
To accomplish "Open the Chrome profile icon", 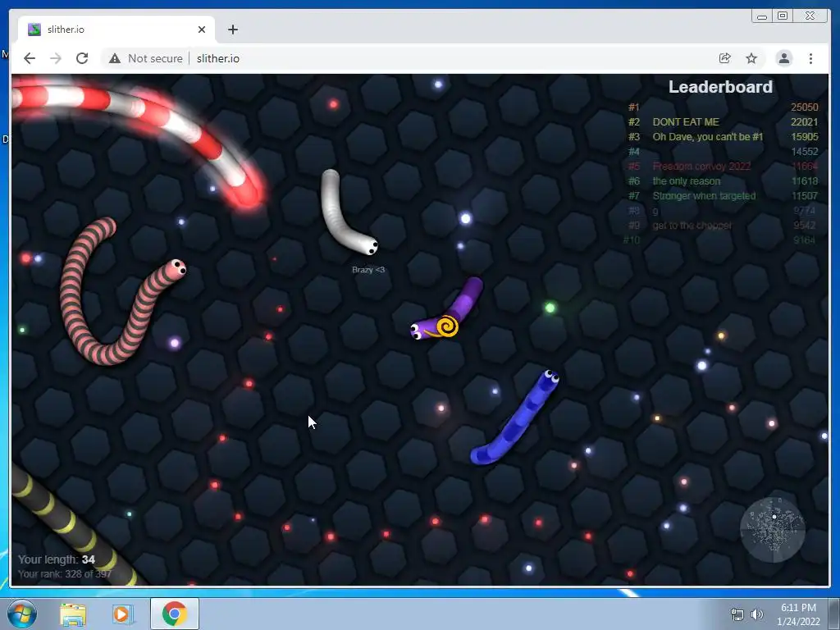I will pos(783,58).
